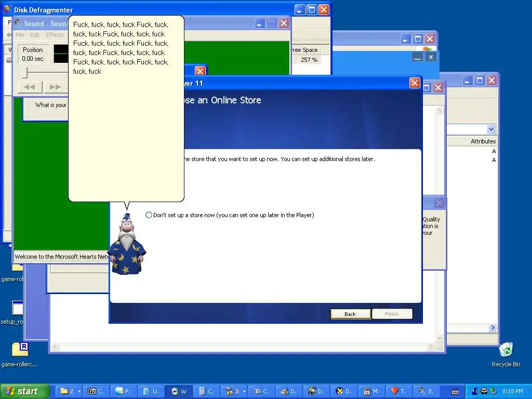
Task: Click the Merlin wizard assistant character
Action: point(127,244)
